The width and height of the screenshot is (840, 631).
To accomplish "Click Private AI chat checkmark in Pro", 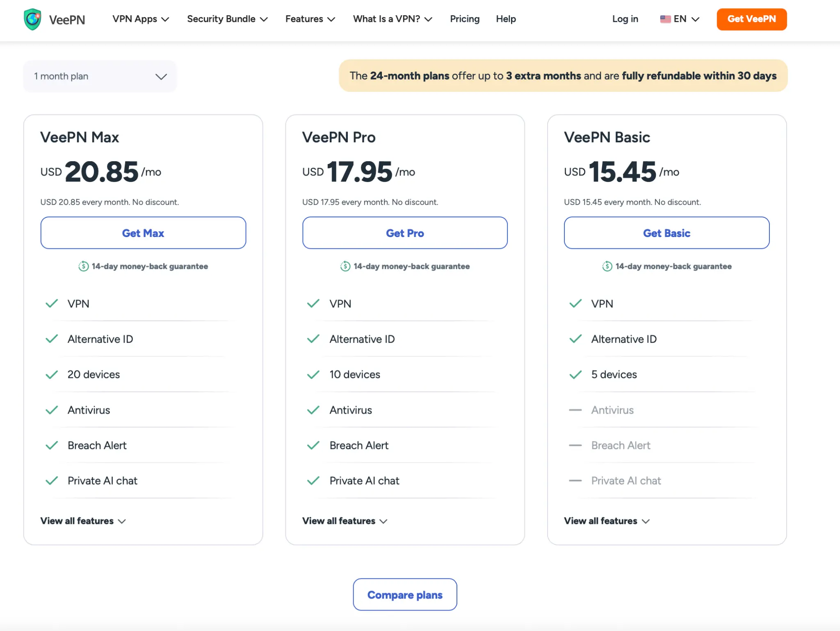I will point(313,481).
